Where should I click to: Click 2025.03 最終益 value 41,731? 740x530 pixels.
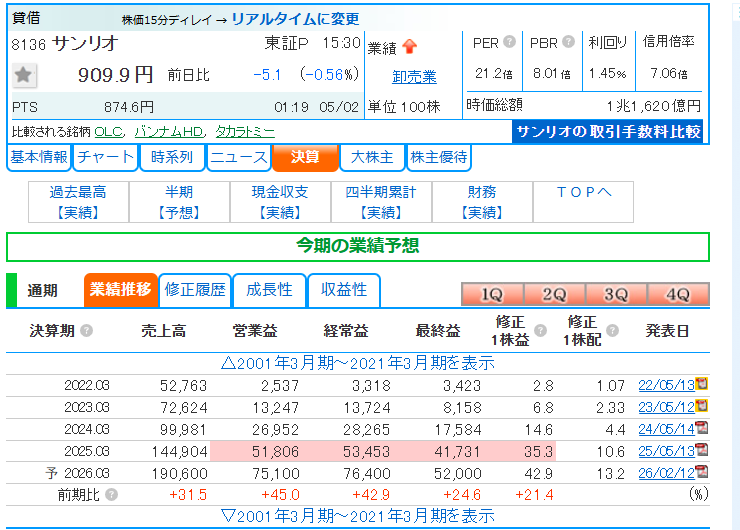click(x=457, y=452)
